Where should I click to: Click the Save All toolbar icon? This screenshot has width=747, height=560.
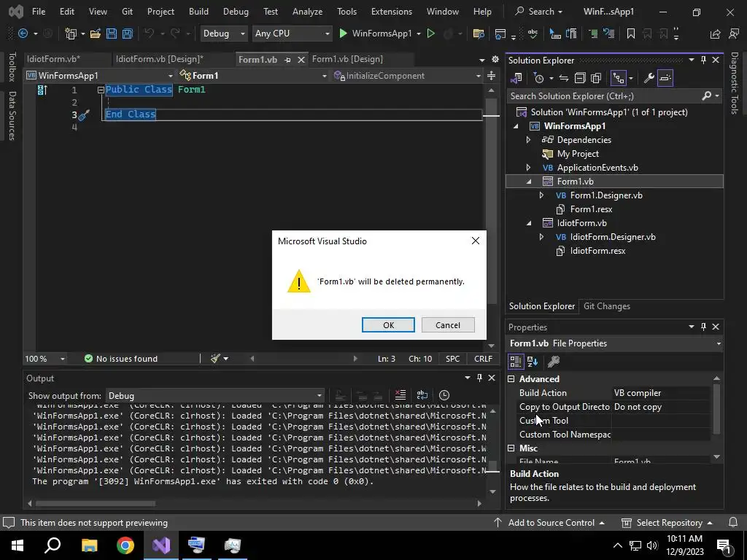tap(128, 34)
